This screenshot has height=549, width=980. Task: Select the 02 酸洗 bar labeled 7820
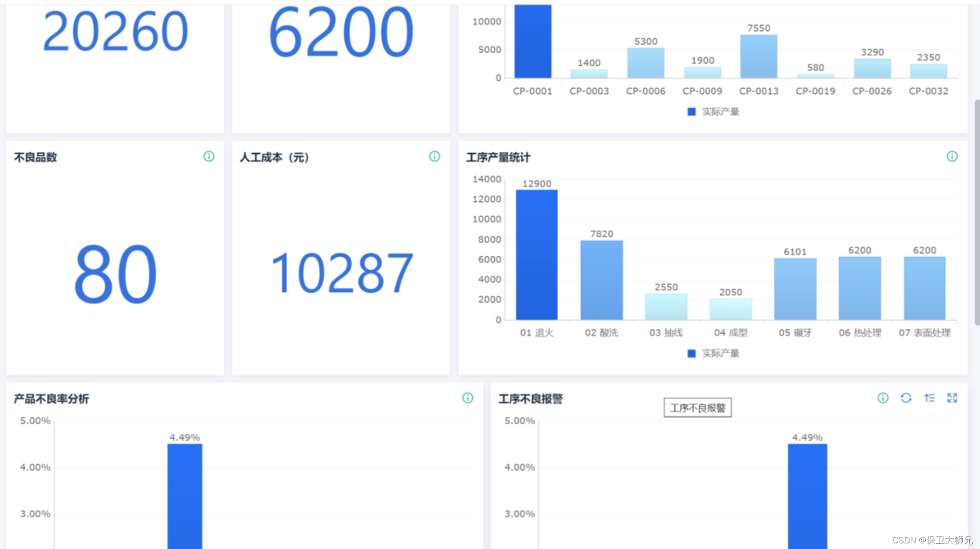pyautogui.click(x=601, y=280)
